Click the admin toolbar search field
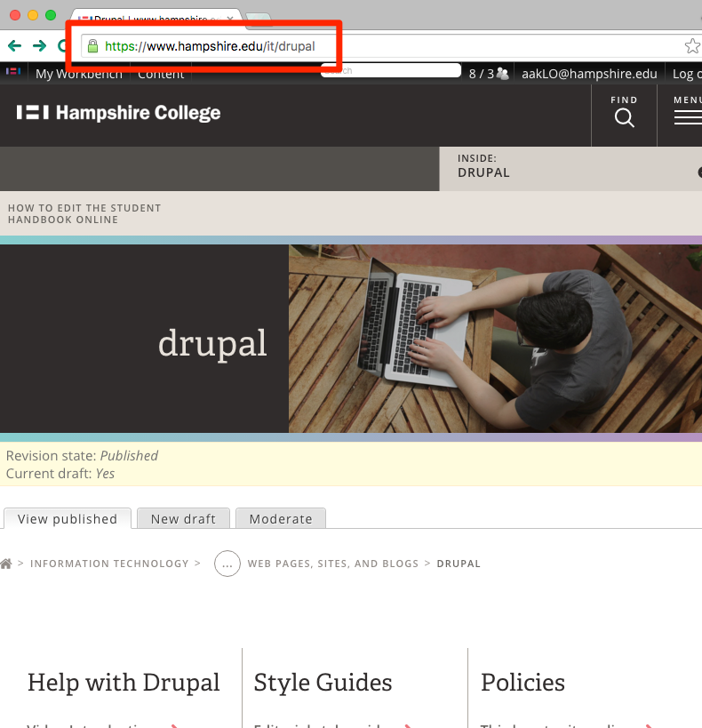The height and width of the screenshot is (728, 702). click(391, 70)
